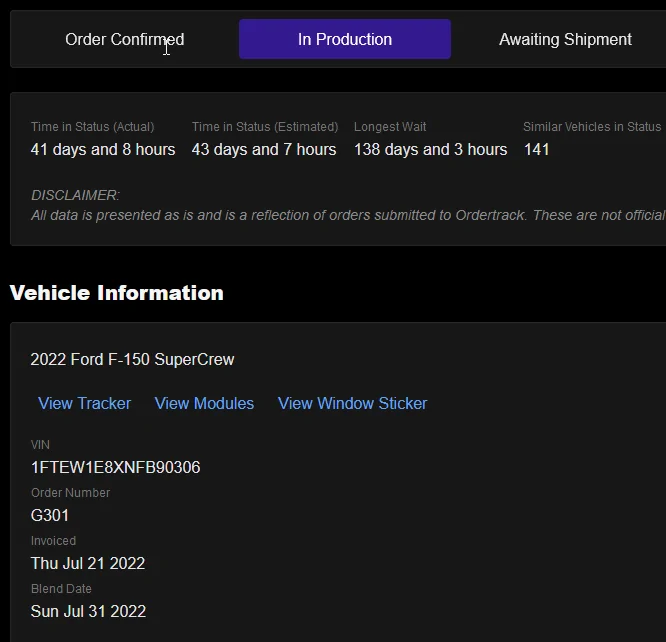Click the Time in Status (Actual) label
This screenshot has height=642, width=666.
point(92,127)
